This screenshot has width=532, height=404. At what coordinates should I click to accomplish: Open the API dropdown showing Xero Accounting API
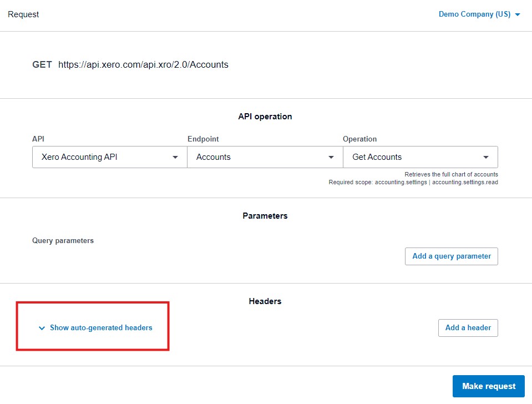110,157
